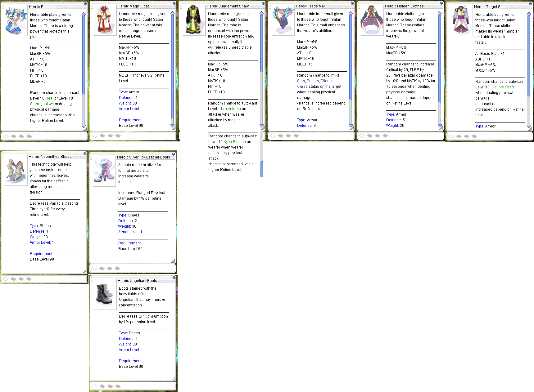Click the resize grip of Silver Fox Leather Boots window

pyautogui.click(x=173, y=261)
